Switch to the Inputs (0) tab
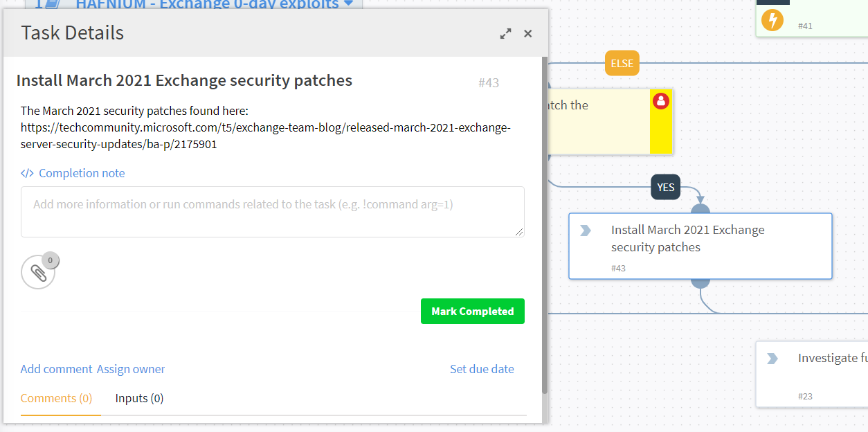The width and height of the screenshot is (868, 432). click(139, 398)
